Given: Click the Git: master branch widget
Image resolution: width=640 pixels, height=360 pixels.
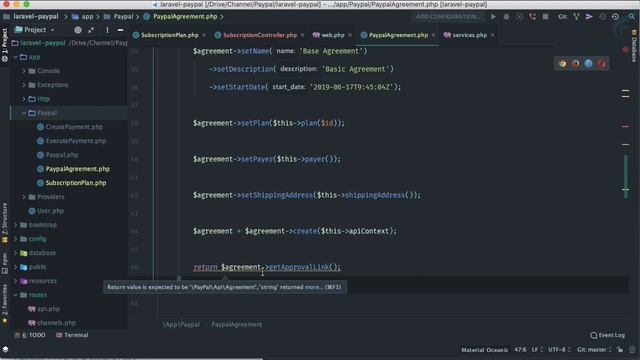Looking at the screenshot, I should coord(594,350).
